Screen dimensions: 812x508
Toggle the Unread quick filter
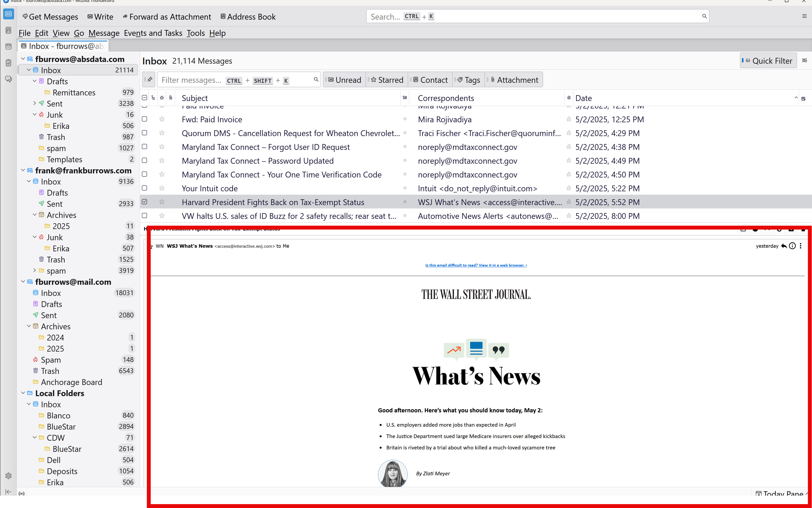[x=345, y=80]
